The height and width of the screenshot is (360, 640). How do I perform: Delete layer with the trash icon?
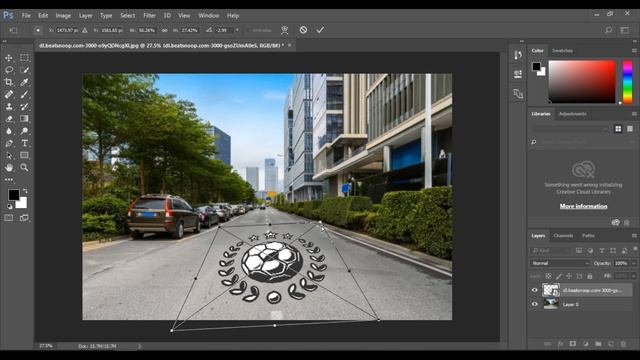(x=623, y=344)
